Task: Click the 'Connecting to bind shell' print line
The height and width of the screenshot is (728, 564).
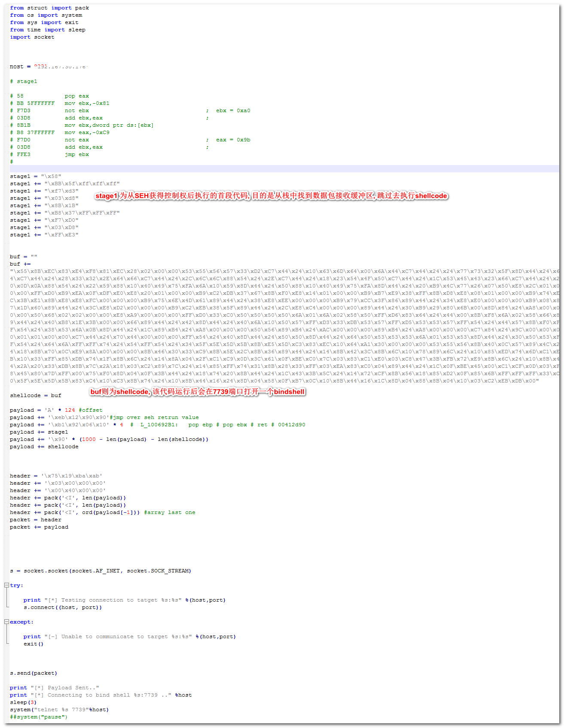Action: 101,695
